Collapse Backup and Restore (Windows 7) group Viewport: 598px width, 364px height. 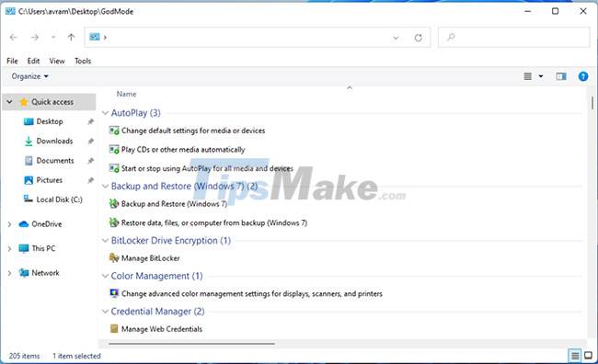105,187
